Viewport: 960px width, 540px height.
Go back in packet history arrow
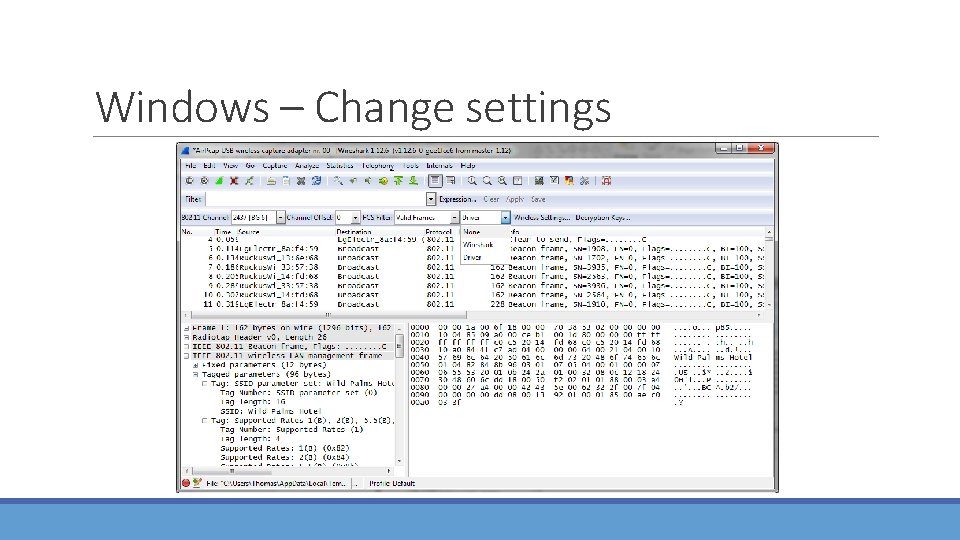click(x=353, y=181)
